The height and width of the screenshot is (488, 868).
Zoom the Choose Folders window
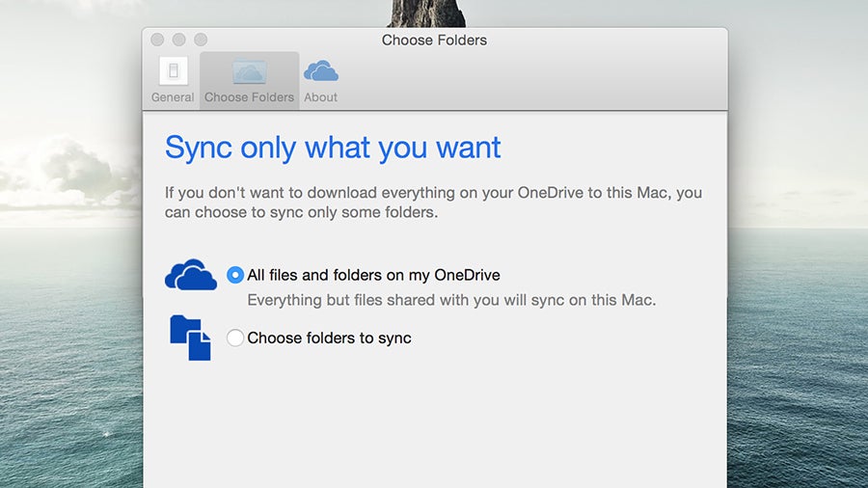tap(201, 40)
